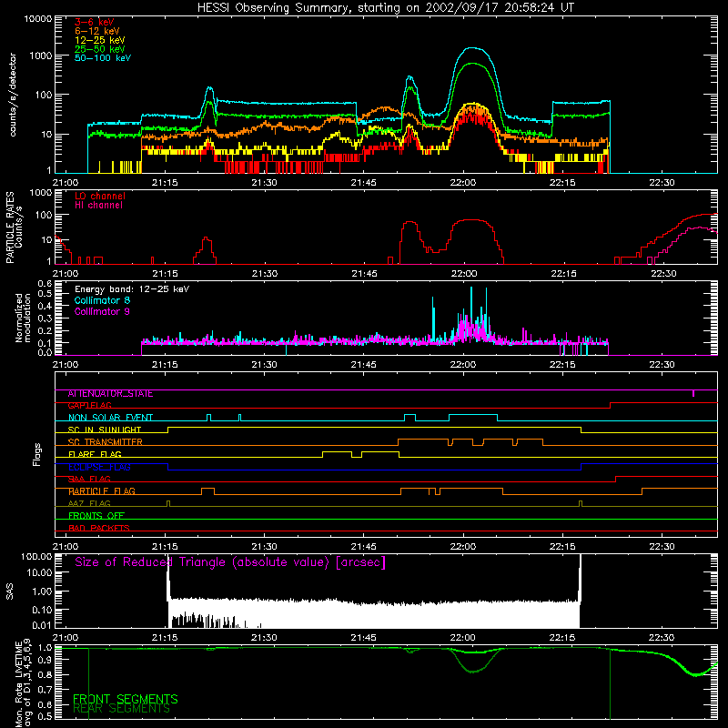The width and height of the screenshot is (728, 728).
Task: Click the "0.01" value on the SAS axis
Action: tap(41, 625)
